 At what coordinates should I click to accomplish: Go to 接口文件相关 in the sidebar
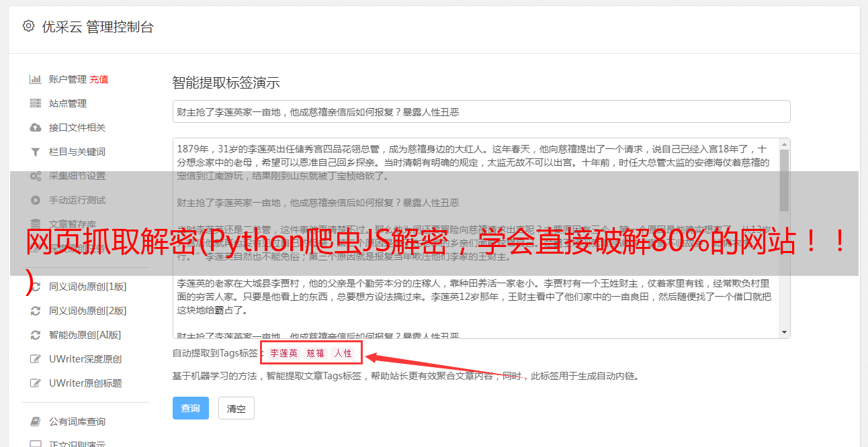77,128
